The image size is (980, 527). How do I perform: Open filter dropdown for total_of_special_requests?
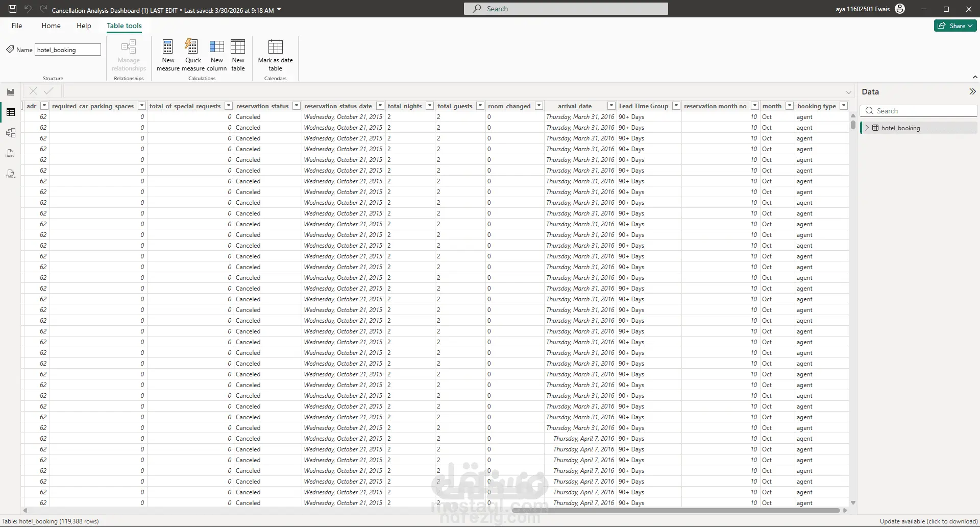[x=229, y=106]
